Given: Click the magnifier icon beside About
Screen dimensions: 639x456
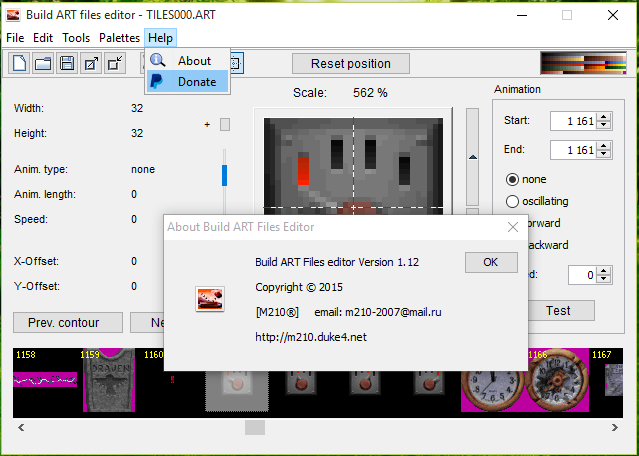Looking at the screenshot, I should 157,60.
